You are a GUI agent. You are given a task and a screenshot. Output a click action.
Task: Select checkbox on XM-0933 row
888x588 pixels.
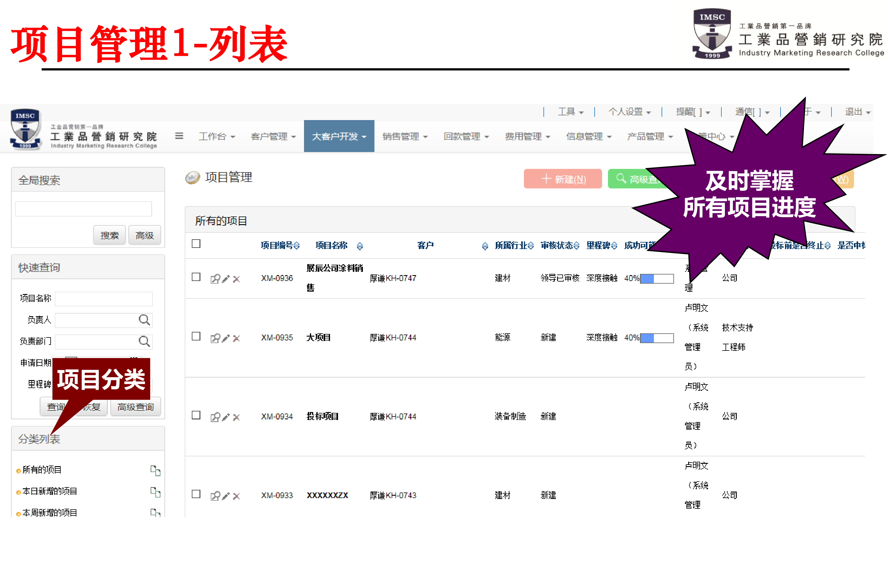pyautogui.click(x=196, y=495)
